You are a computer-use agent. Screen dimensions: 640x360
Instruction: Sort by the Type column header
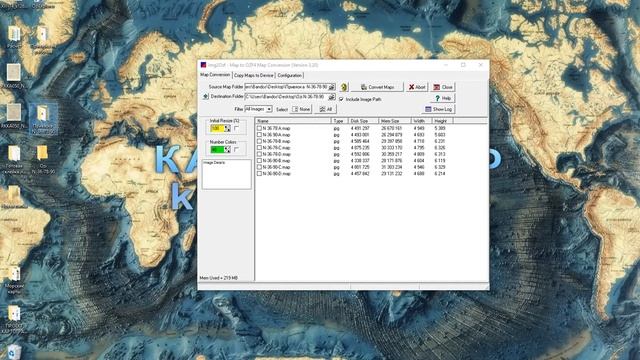pyautogui.click(x=340, y=121)
